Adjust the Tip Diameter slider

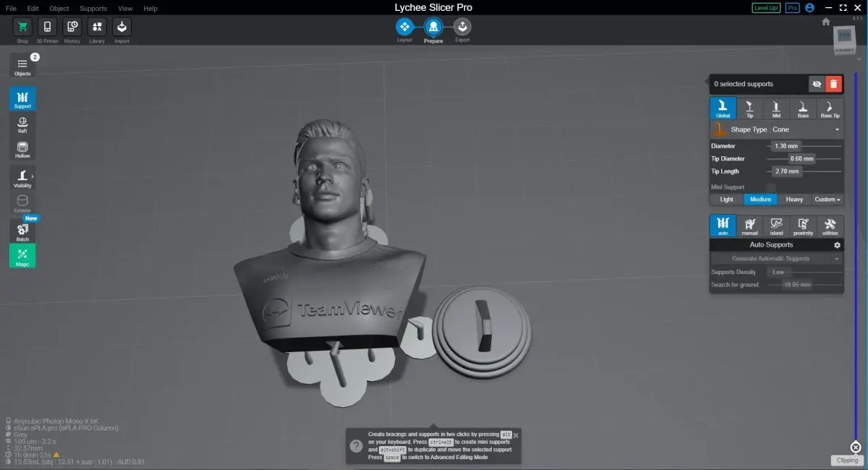point(802,159)
